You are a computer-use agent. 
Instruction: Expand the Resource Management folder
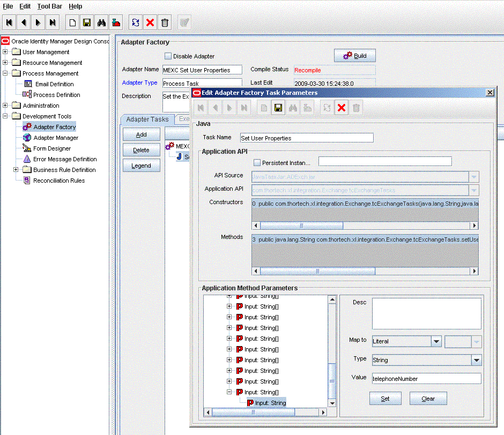(5, 62)
